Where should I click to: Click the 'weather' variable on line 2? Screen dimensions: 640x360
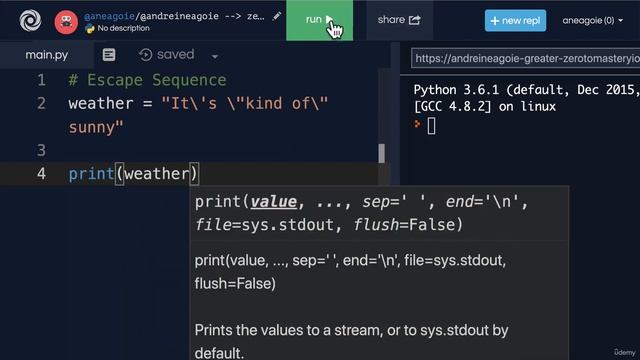[x=101, y=104]
